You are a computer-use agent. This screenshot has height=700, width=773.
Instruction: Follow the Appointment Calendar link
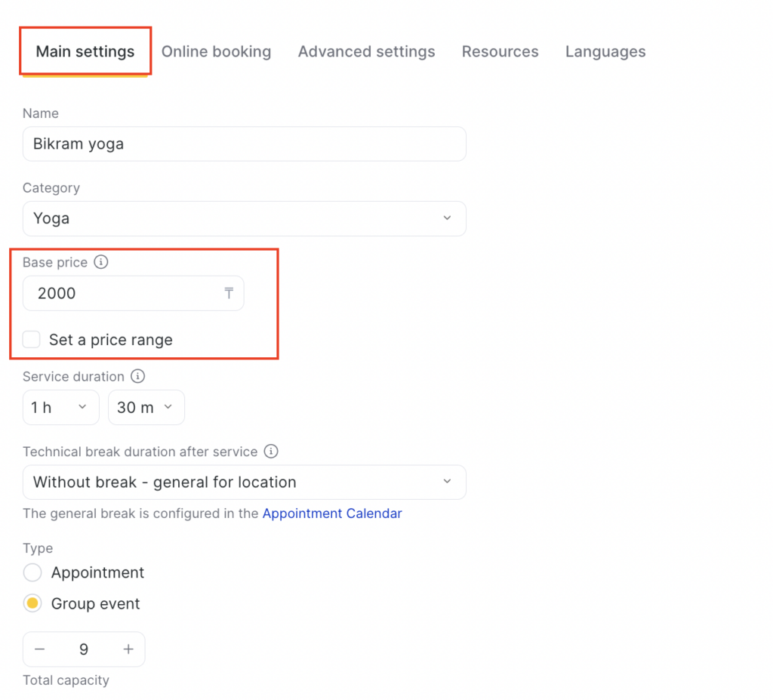pyautogui.click(x=332, y=513)
